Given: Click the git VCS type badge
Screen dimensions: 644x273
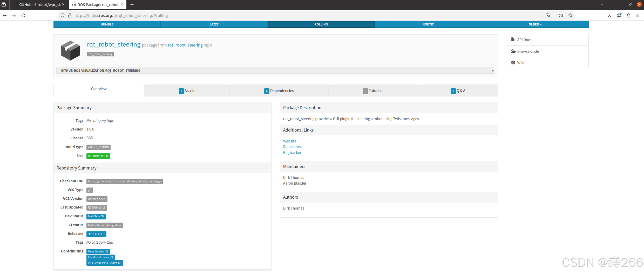Looking at the screenshot, I should point(90,190).
